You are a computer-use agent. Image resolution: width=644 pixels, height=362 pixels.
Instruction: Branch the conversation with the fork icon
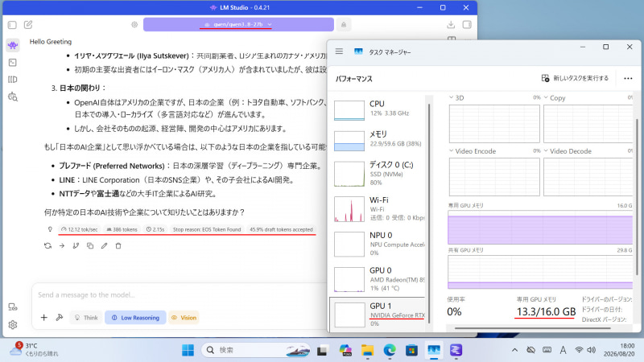76,246
